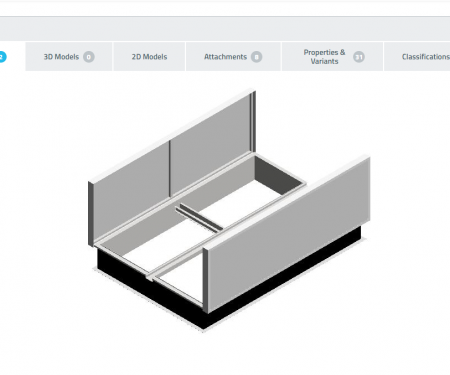Click the blue count badge at the left edge
This screenshot has height=375, width=450.
2,57
